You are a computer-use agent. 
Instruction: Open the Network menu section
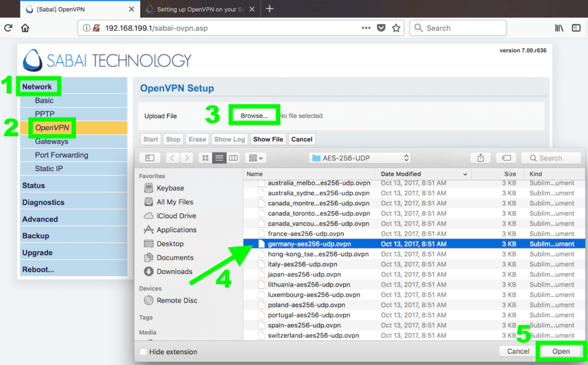37,87
